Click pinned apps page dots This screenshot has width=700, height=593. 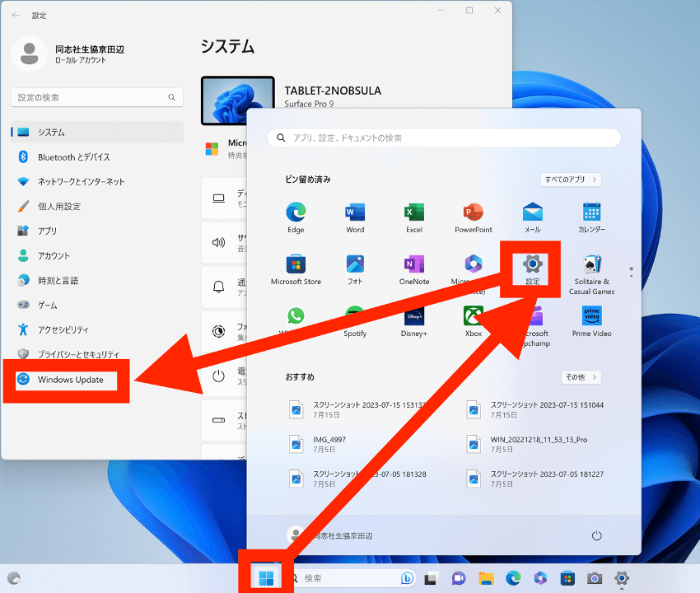click(631, 272)
